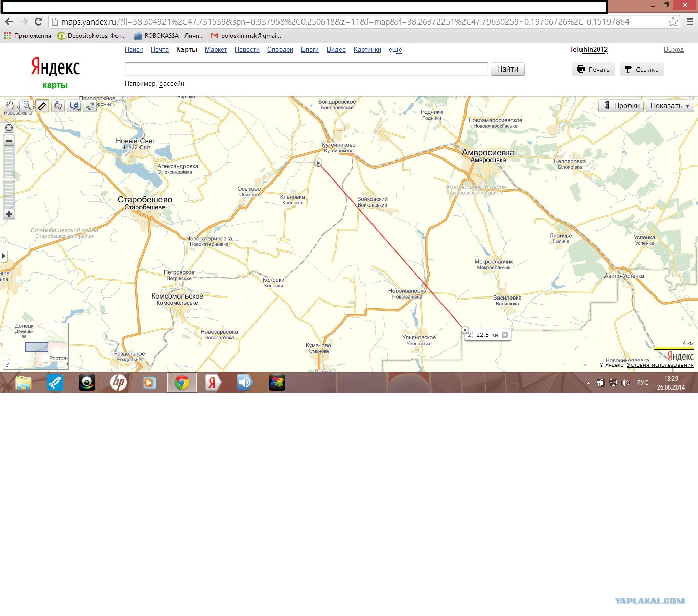Collapse the overview minimap with corner arrow
698x616 pixels.
pos(7,365)
